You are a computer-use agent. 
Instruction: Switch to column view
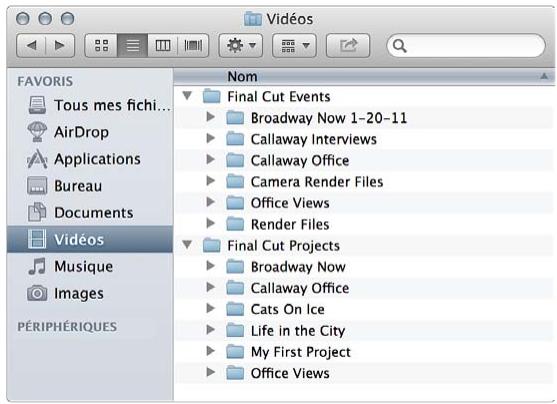pyautogui.click(x=163, y=45)
